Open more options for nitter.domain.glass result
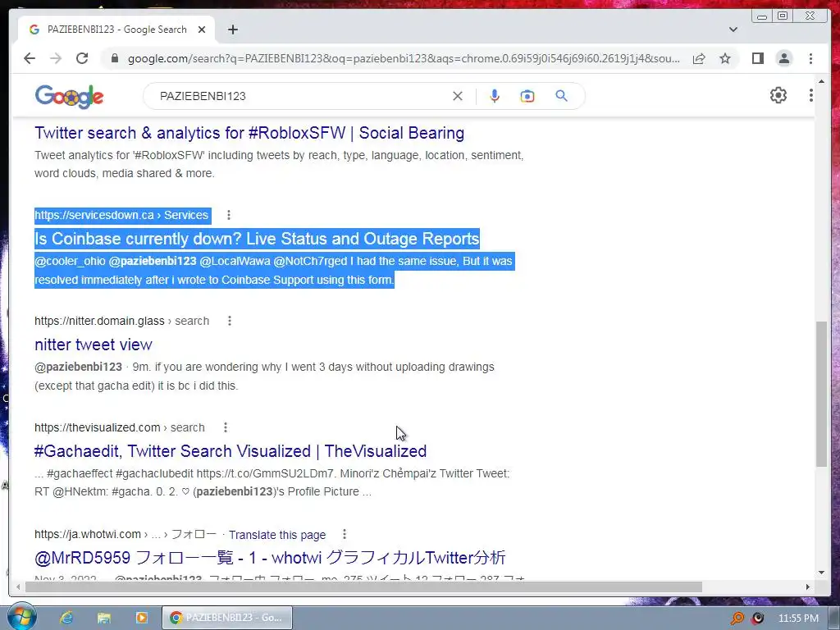 pos(230,321)
